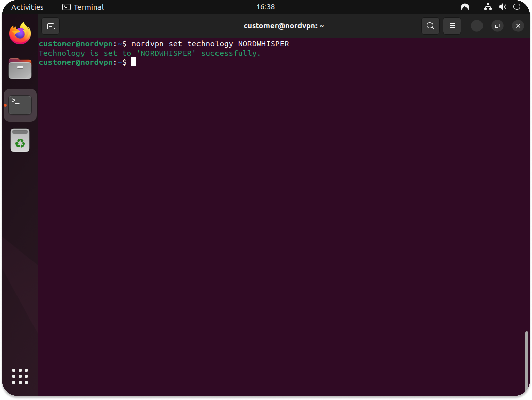Show all applications grid

[x=20, y=376]
